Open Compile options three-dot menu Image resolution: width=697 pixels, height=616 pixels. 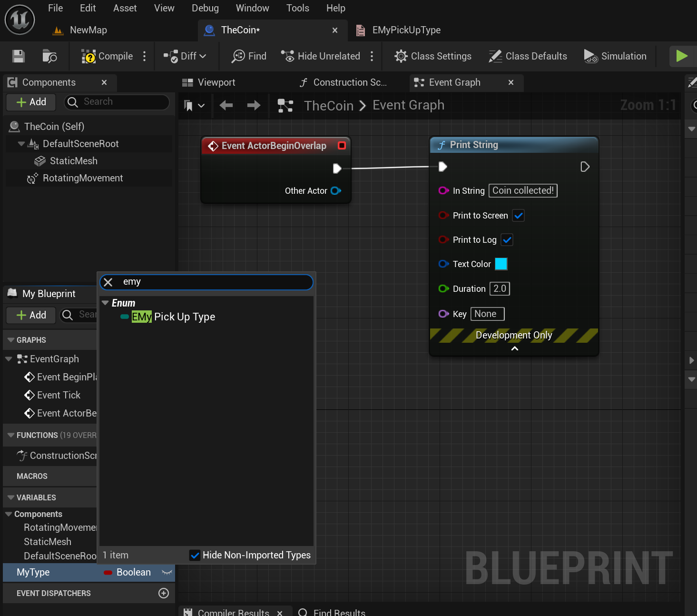[145, 56]
